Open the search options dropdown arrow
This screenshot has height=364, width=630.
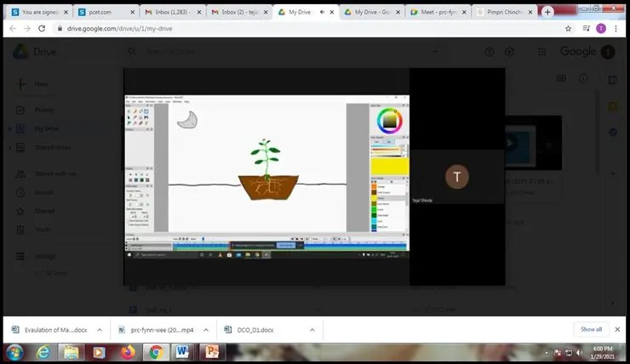tap(435, 51)
